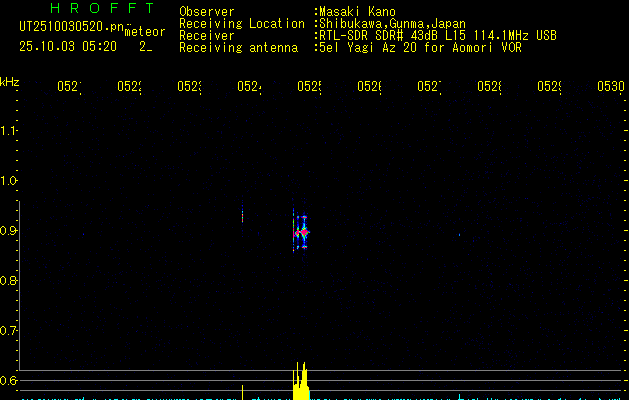Click 5el Yagi Az 20 antenna text
Screen dimensions: 629x400
[420, 48]
